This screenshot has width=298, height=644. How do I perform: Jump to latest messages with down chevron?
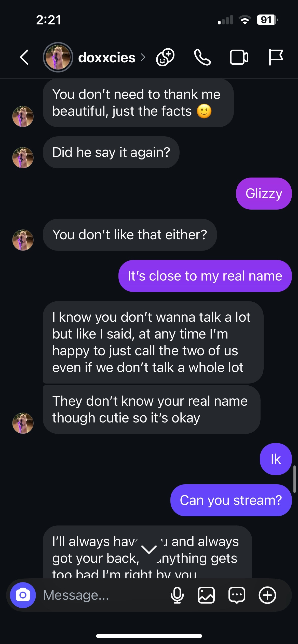click(x=149, y=550)
